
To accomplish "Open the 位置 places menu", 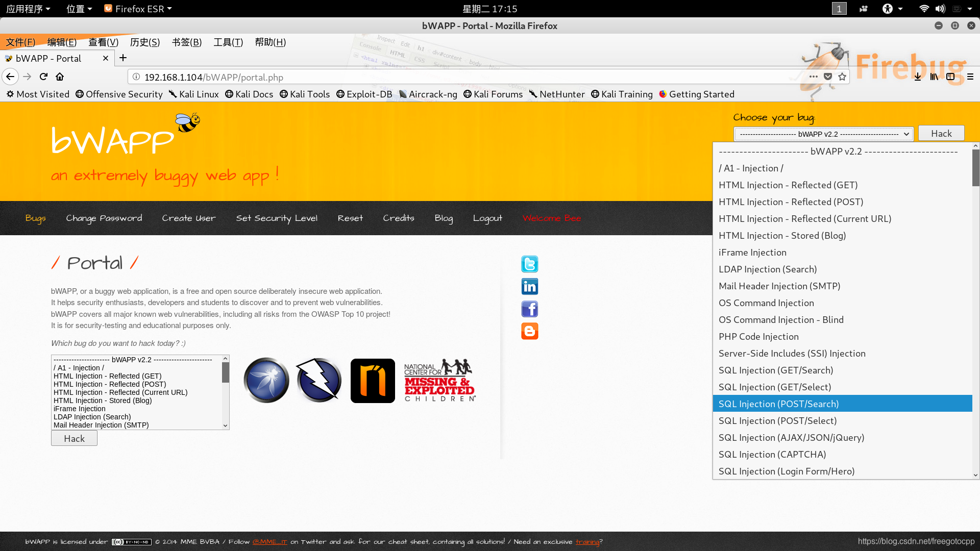I will coord(79,9).
